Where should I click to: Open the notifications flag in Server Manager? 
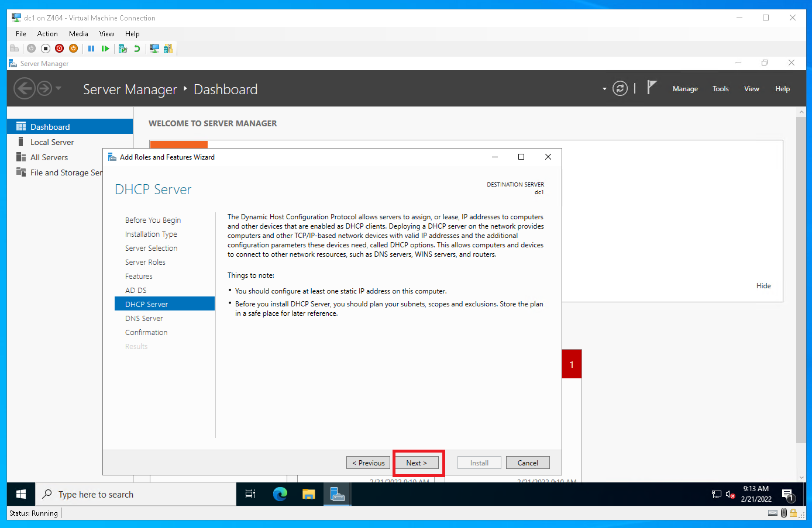click(x=652, y=88)
